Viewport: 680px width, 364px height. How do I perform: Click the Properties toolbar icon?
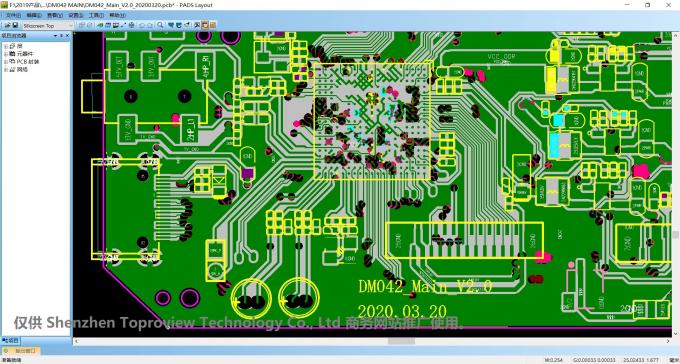[82, 25]
